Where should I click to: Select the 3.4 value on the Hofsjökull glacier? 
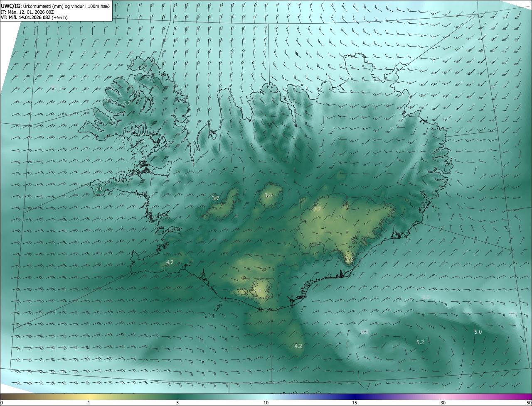[x=268, y=195]
